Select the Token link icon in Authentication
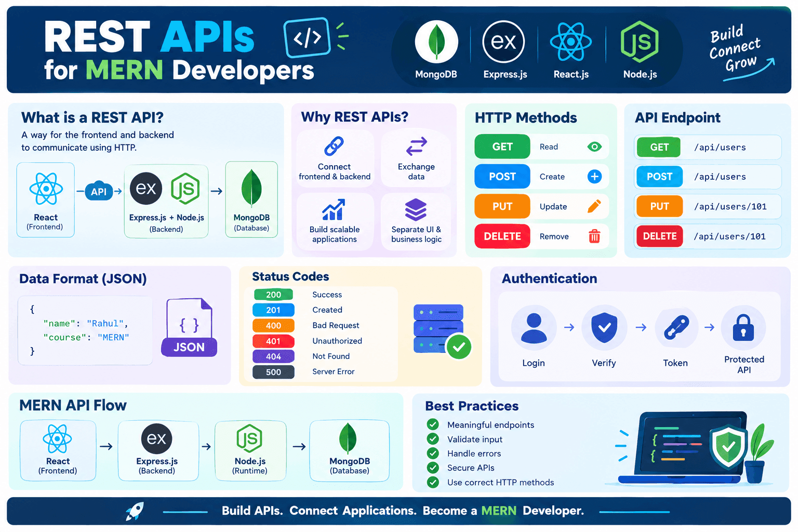This screenshot has height=532, width=798. point(676,328)
